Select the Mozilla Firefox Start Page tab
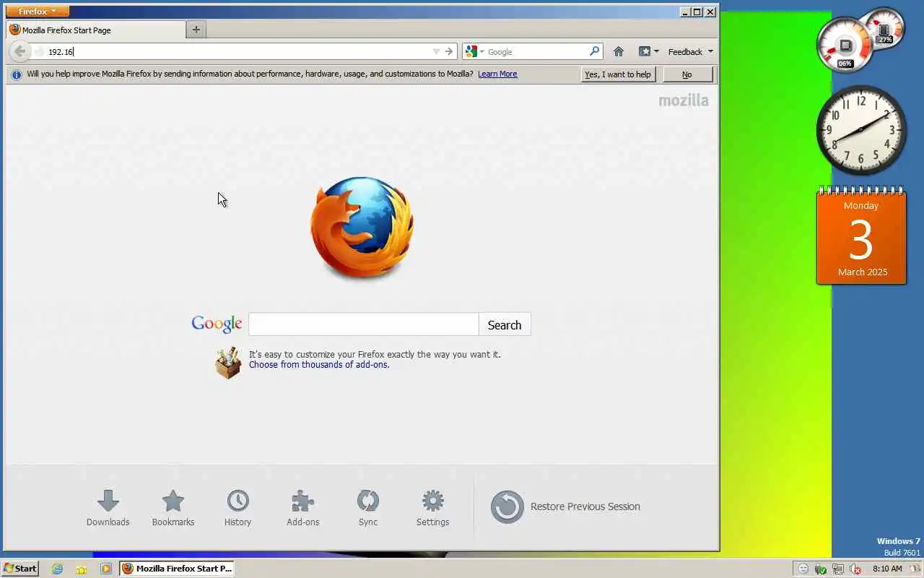The width and height of the screenshot is (924, 578). (x=96, y=30)
